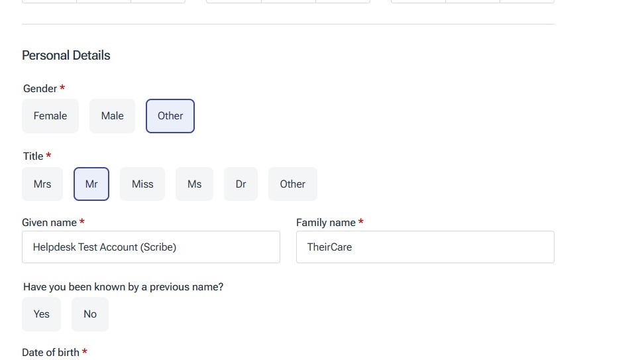The image size is (644, 360).
Task: Click the Title label text
Action: (33, 156)
